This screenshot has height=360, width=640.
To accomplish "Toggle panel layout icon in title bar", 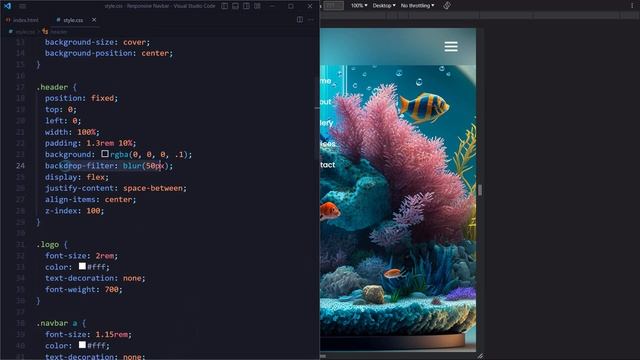I will tap(236, 6).
